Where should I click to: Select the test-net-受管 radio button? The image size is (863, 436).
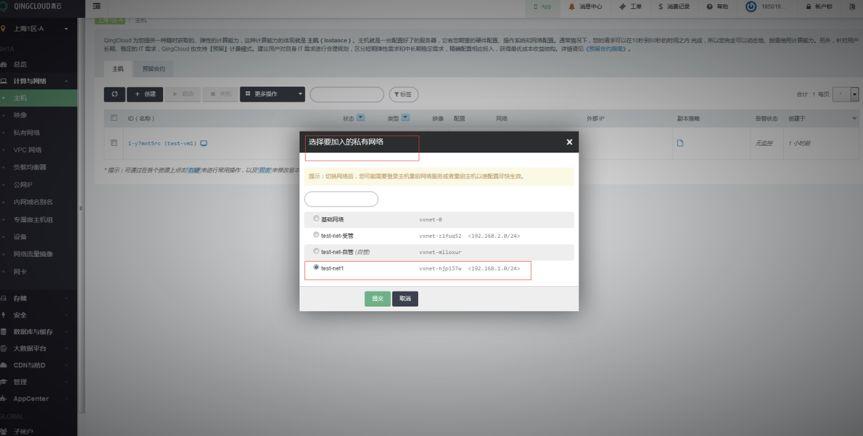point(317,235)
